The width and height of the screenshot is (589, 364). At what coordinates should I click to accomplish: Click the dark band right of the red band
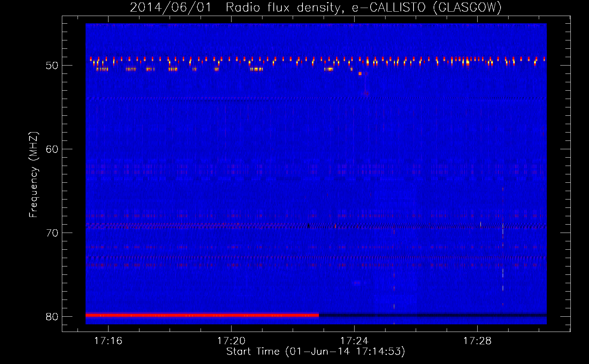coord(432,315)
